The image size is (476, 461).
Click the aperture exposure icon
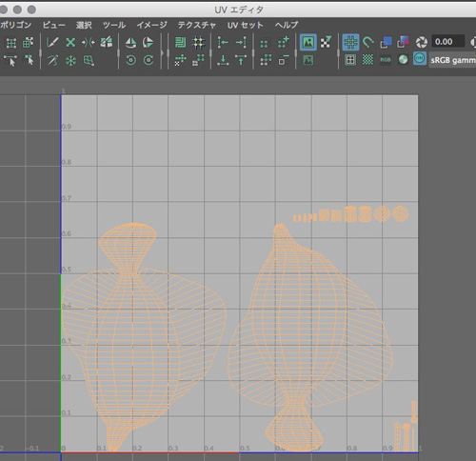[422, 42]
